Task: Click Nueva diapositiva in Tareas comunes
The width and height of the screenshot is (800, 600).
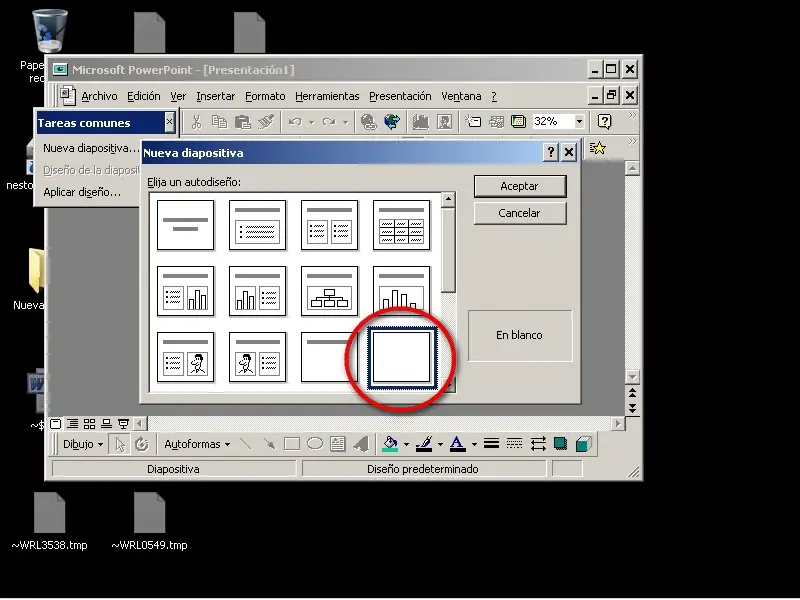Action: (x=90, y=148)
